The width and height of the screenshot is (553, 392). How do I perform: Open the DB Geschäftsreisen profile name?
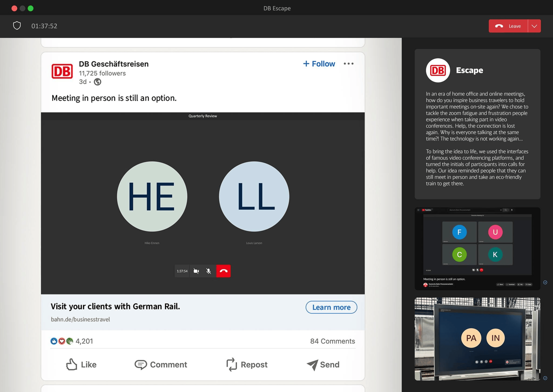coord(114,64)
